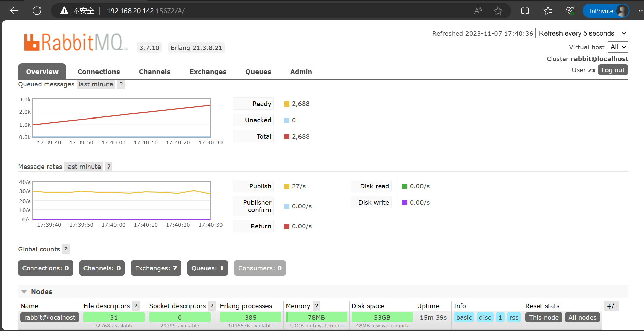The width and height of the screenshot is (644, 331).
Task: Click the Erlang processes 385 bar
Action: coord(250,317)
